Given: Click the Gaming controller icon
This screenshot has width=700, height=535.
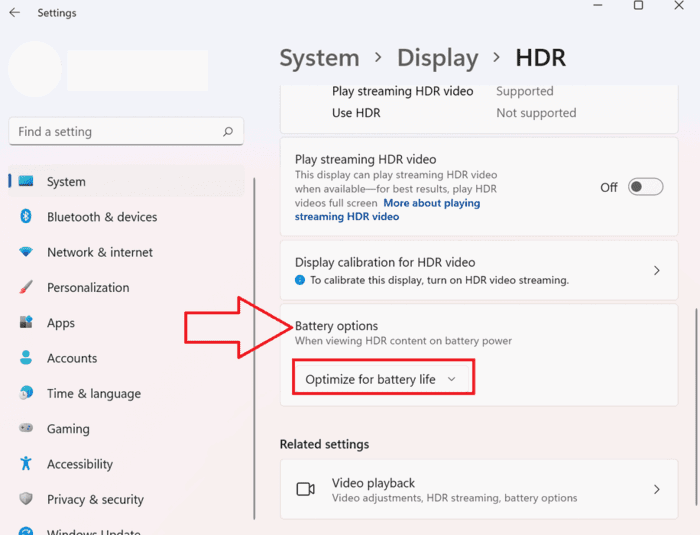Looking at the screenshot, I should tap(26, 428).
